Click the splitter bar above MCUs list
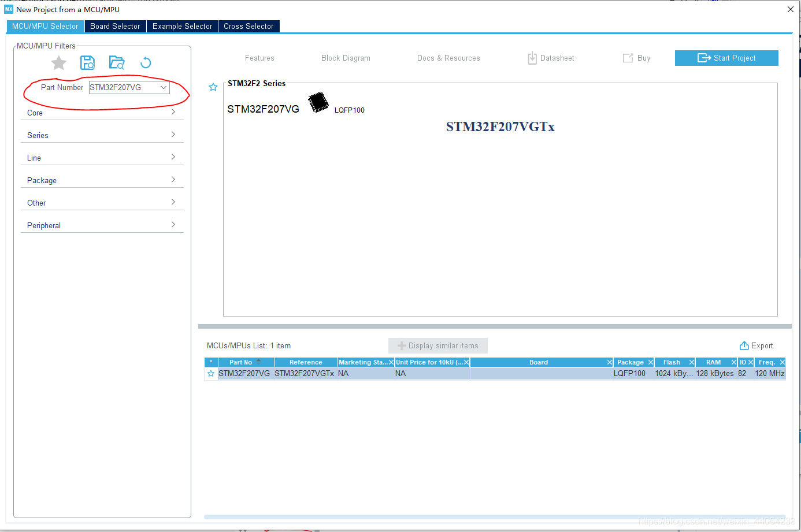The height and width of the screenshot is (532, 801). click(495, 326)
